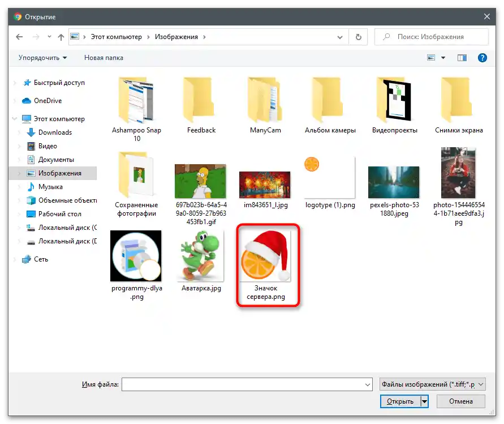Select logotype (1).png file
504x424 pixels.
pyautogui.click(x=330, y=183)
